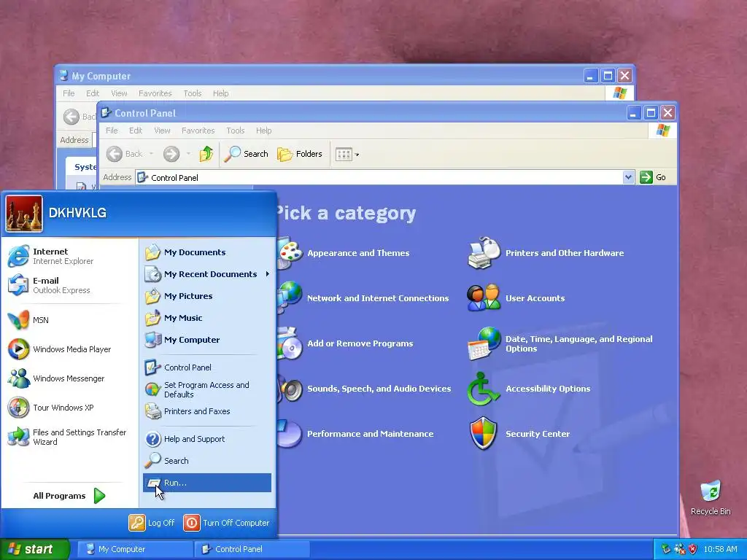Click the Accessibility Options wheelchair icon
The height and width of the screenshot is (560, 747).
tap(483, 389)
